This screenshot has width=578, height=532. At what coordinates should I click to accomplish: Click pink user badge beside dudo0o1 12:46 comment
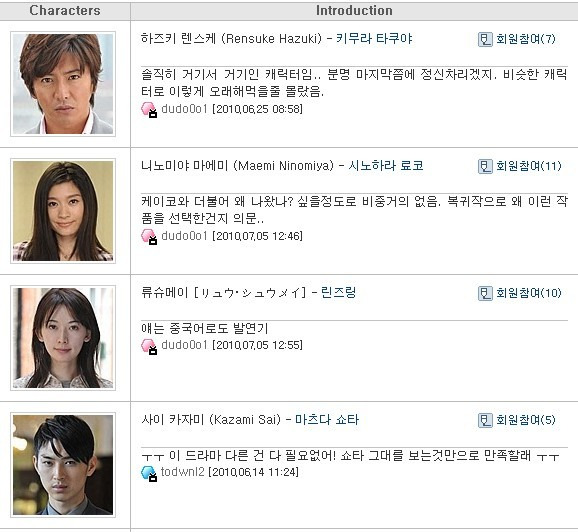coord(149,237)
